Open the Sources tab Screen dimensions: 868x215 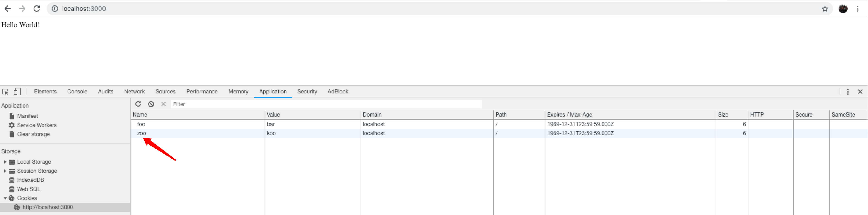coord(165,91)
